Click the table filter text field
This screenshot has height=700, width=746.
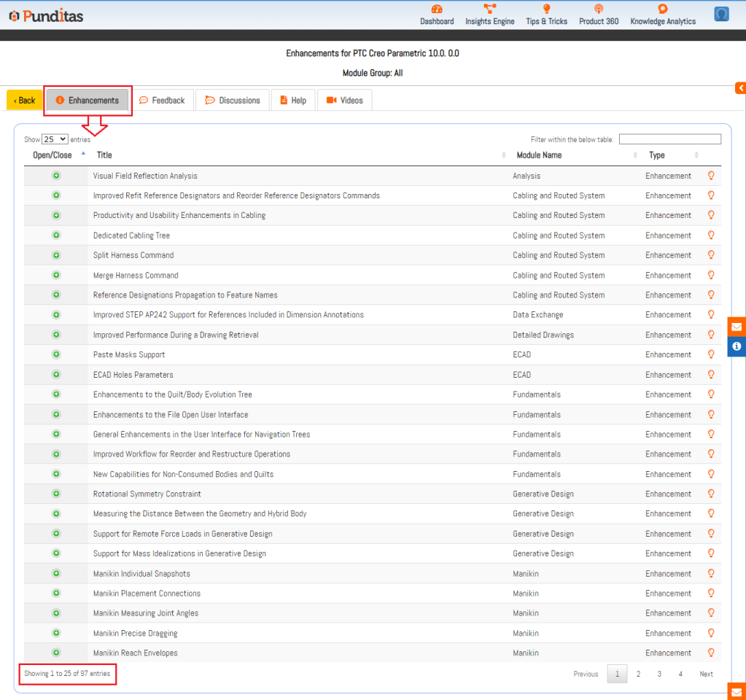(669, 139)
